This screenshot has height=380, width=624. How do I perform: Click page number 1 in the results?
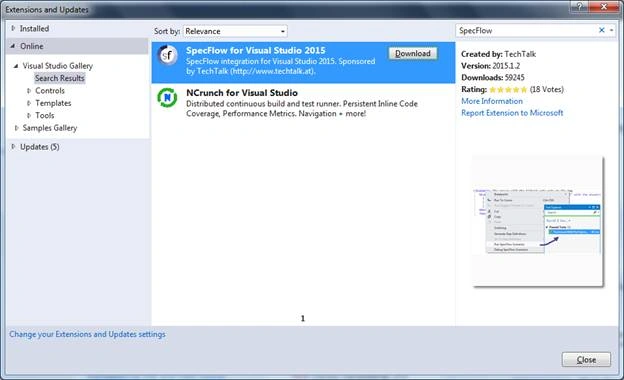pyautogui.click(x=303, y=318)
